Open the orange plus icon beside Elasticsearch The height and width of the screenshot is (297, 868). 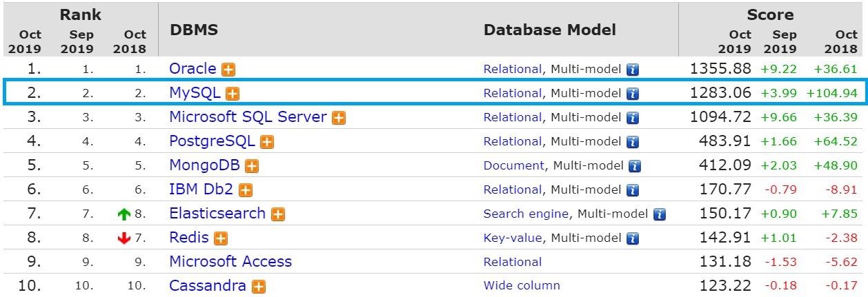click(278, 214)
